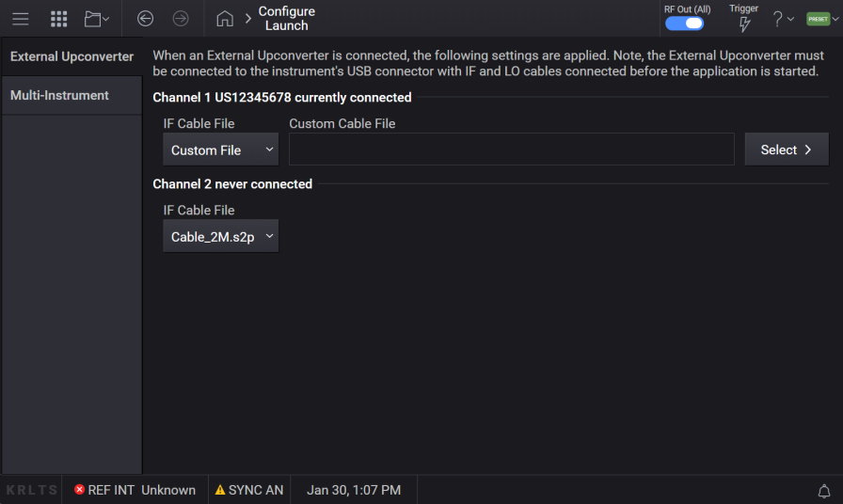
Task: Expand Channel 1 IF Cable File dropdown
Action: (x=221, y=150)
